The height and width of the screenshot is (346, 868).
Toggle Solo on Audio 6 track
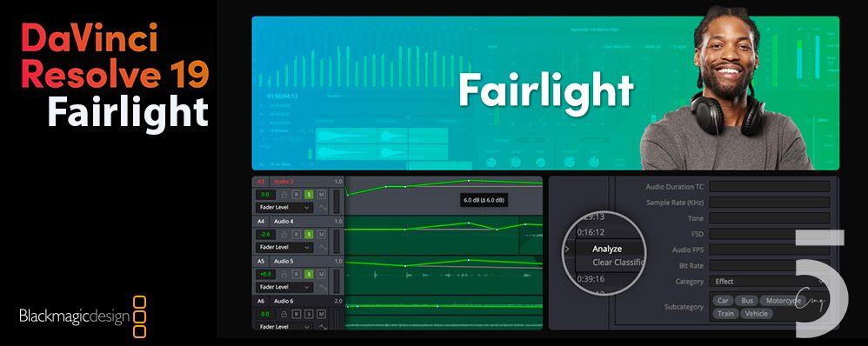pos(309,314)
